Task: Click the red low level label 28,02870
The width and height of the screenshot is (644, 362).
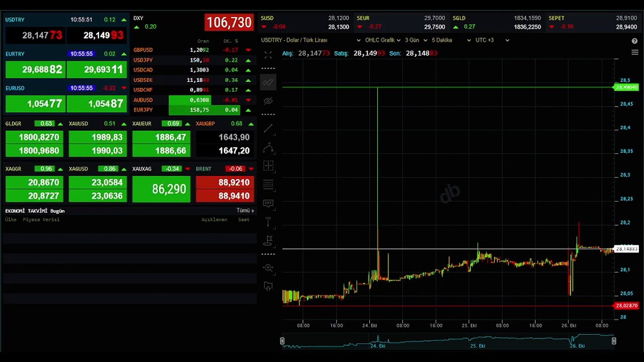Action: pyautogui.click(x=626, y=306)
